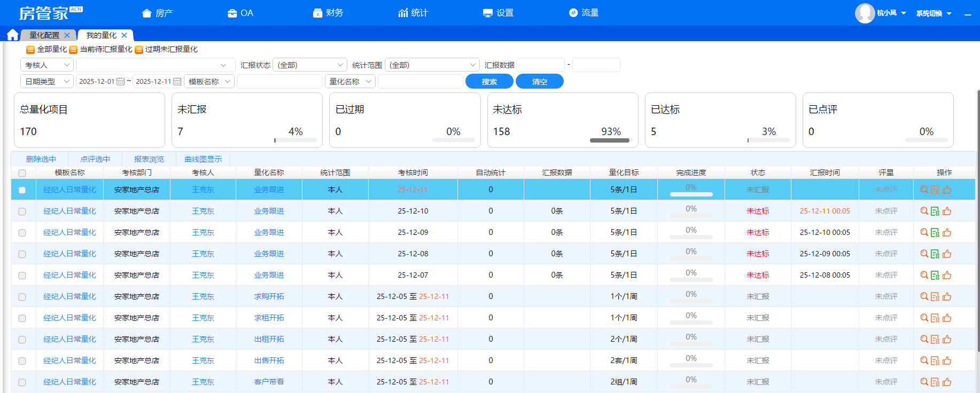Open the start date calendar picker icon
This screenshot has height=393, width=980.
coord(121,82)
